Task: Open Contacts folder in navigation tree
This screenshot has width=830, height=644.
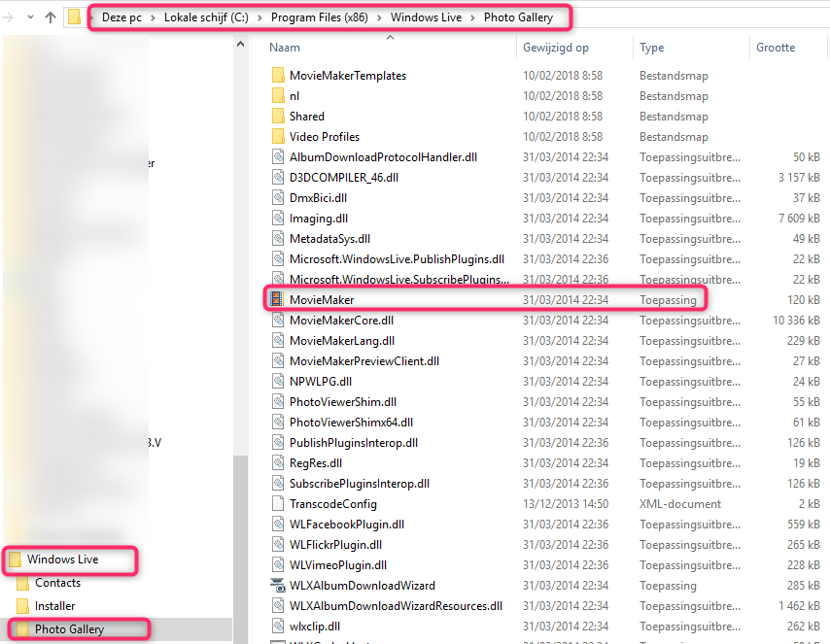Action: coord(57,583)
